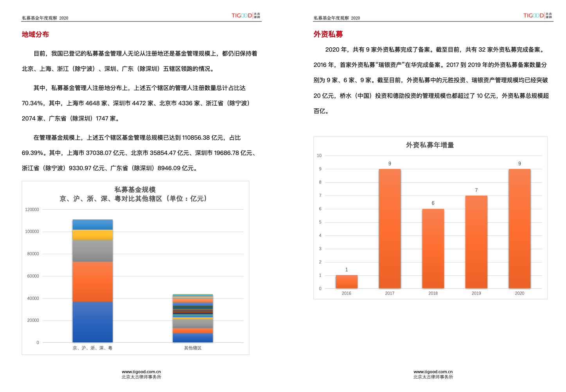Screen dimensions: 566x392
Task: Select the 2020 bar in the foreign fund chart
Action: pyautogui.click(x=519, y=229)
